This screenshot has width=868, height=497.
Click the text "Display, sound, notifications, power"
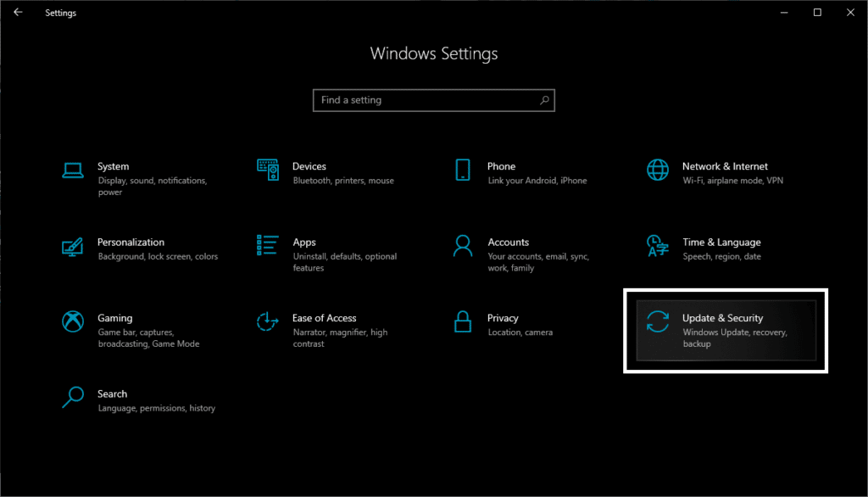coord(153,187)
